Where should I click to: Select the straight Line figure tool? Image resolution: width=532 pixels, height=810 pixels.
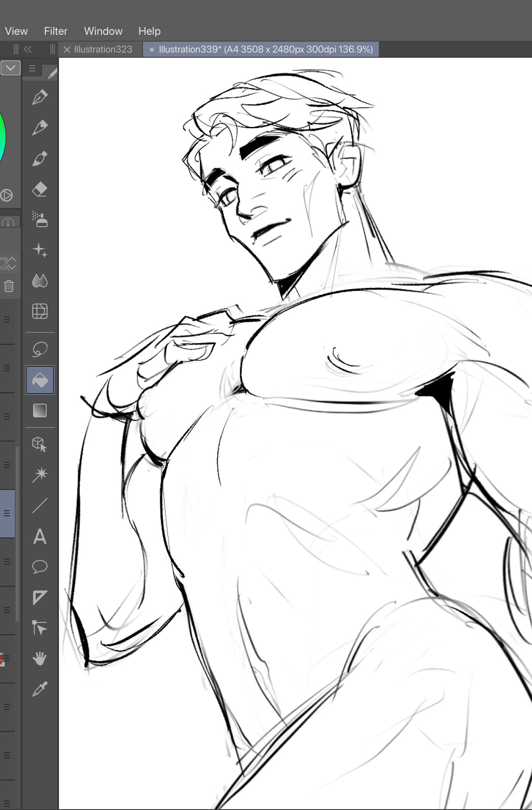40,506
